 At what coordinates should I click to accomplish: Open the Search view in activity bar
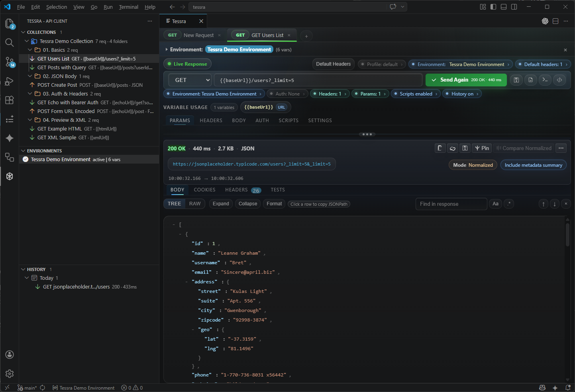pyautogui.click(x=10, y=43)
